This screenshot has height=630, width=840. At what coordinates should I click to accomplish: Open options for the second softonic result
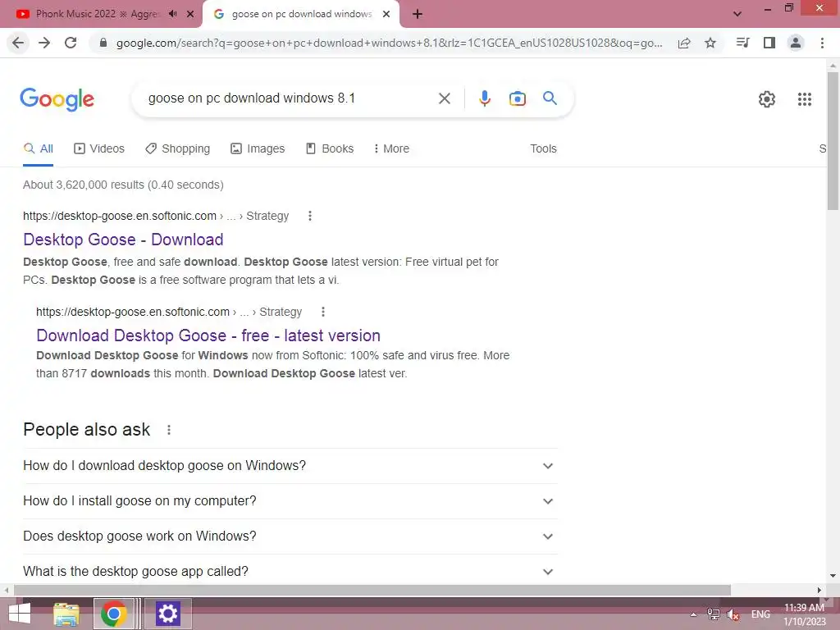point(323,312)
